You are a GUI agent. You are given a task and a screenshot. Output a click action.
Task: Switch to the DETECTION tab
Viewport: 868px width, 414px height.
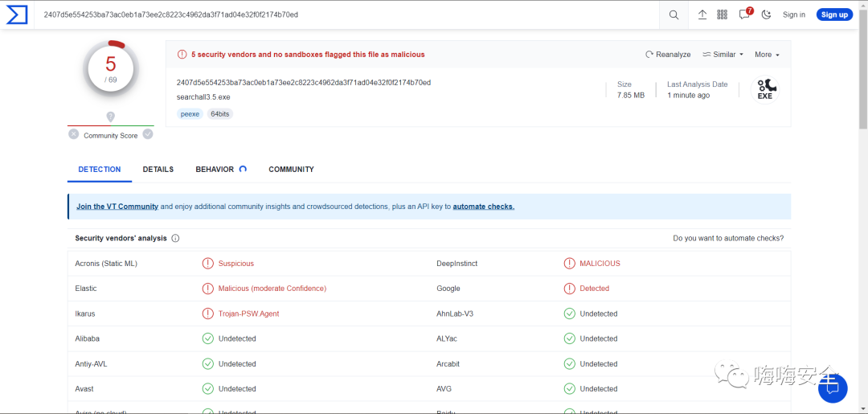(x=100, y=170)
